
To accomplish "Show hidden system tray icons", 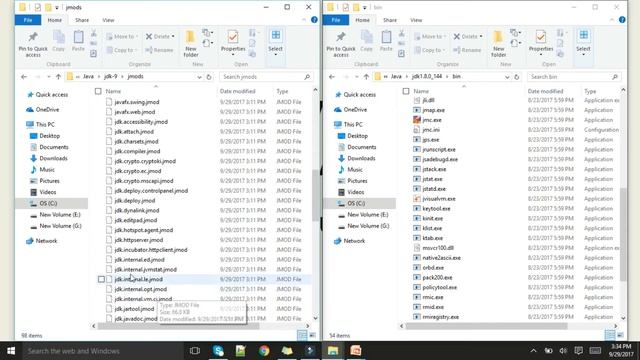I will tap(533, 351).
